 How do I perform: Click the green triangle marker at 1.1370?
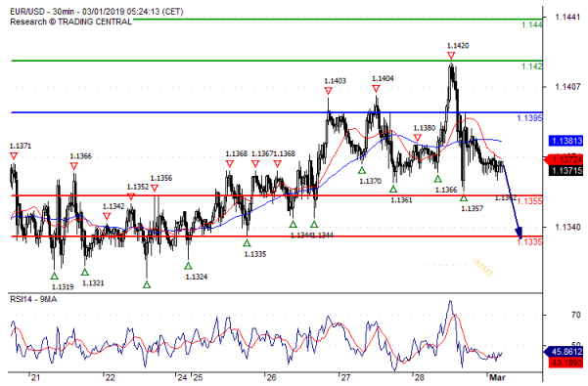(361, 170)
